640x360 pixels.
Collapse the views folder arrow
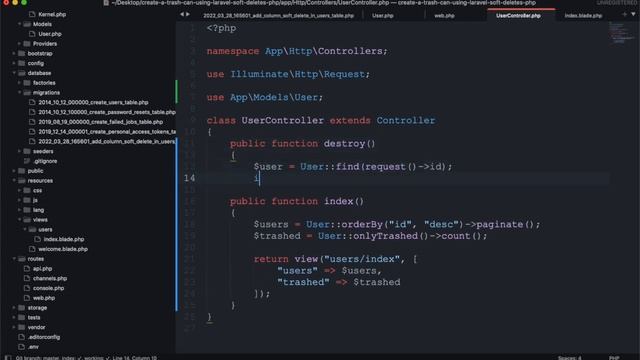(19, 220)
